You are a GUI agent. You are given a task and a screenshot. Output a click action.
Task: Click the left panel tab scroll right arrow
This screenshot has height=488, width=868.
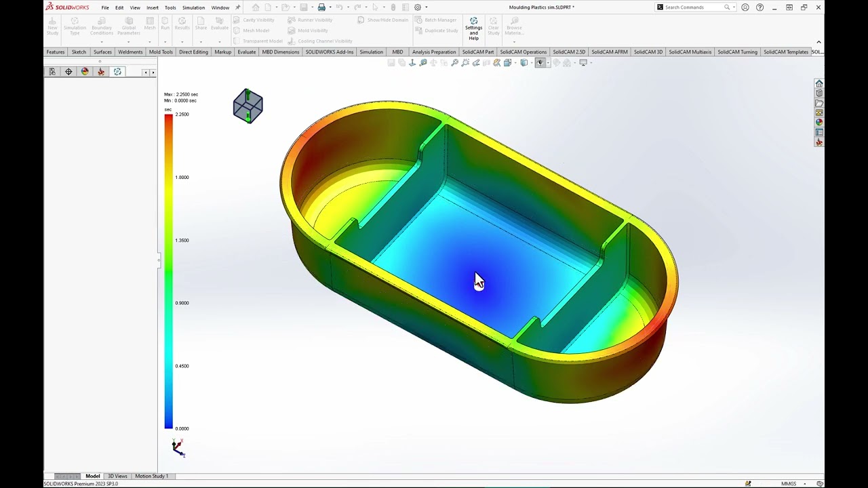[x=153, y=72]
